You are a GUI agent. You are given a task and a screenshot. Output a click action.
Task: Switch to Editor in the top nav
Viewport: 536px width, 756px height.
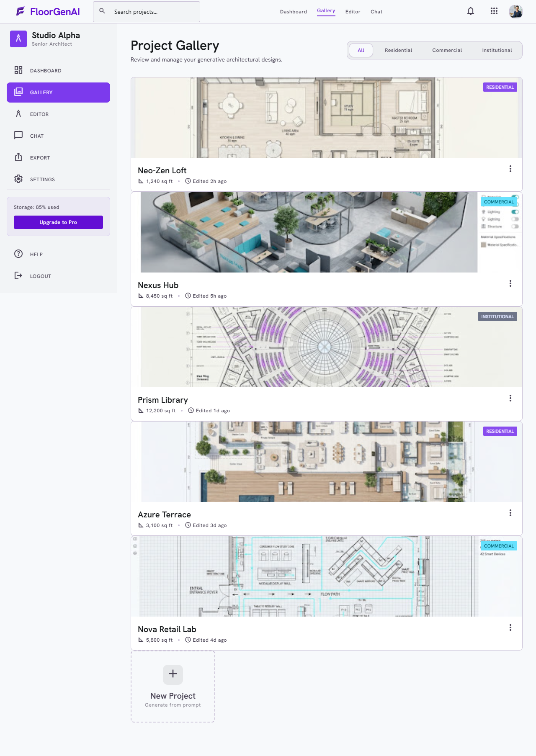coord(353,12)
